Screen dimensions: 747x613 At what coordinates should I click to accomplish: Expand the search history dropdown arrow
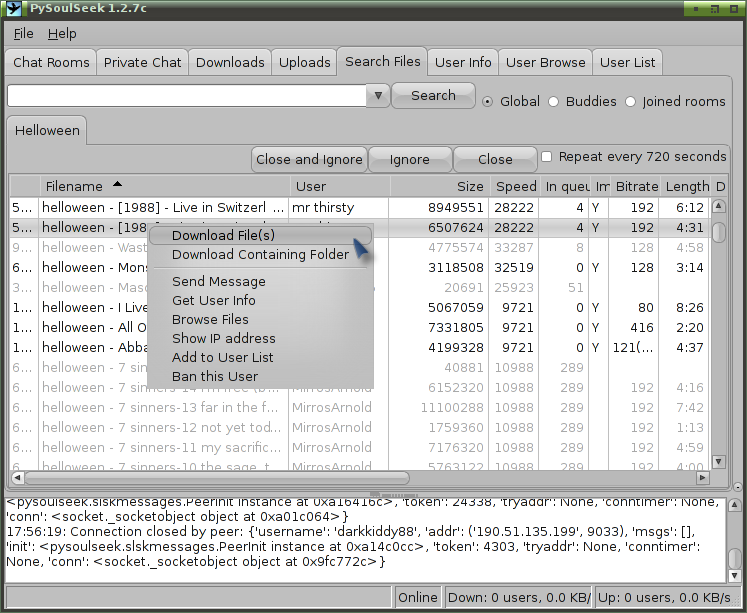pos(378,96)
